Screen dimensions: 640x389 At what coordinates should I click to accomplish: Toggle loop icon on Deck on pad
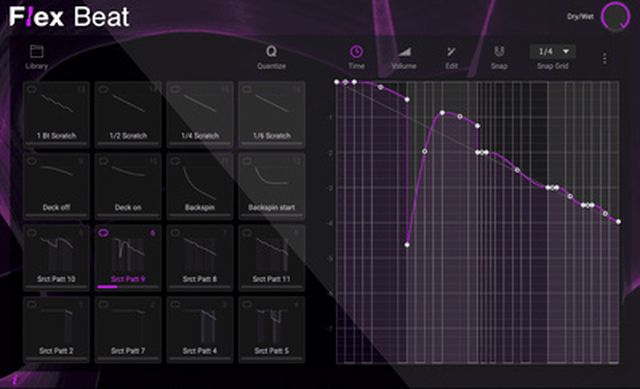pos(104,161)
